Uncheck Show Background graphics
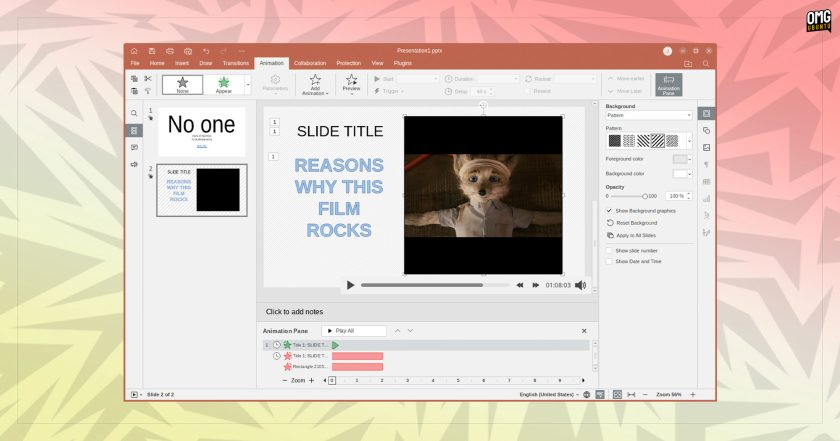This screenshot has width=840, height=441. 609,211
